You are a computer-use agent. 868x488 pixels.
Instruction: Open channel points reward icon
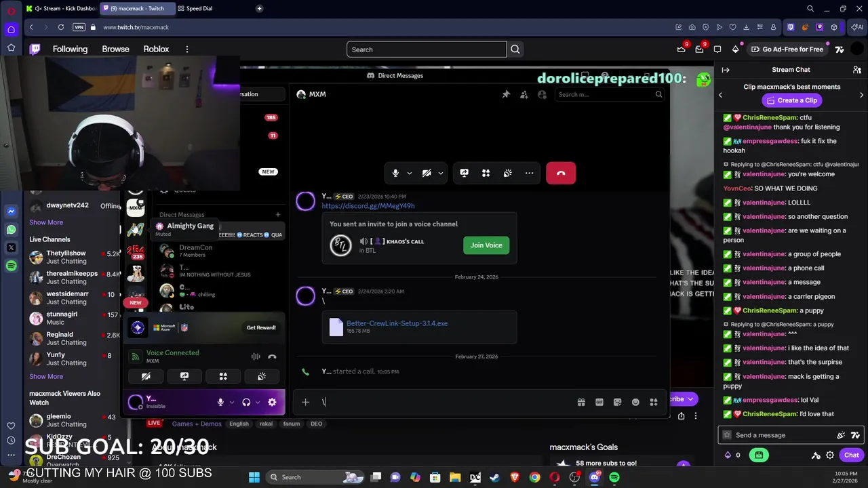759,455
